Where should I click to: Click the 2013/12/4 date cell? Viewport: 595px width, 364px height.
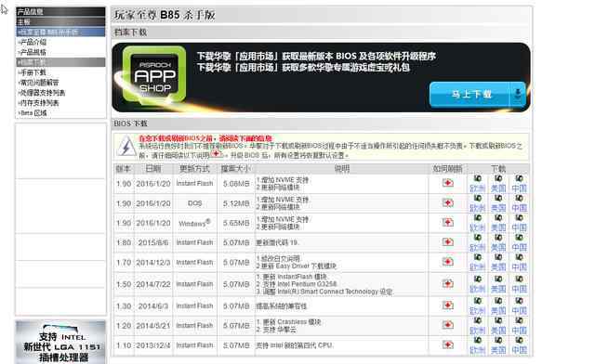[153, 345]
